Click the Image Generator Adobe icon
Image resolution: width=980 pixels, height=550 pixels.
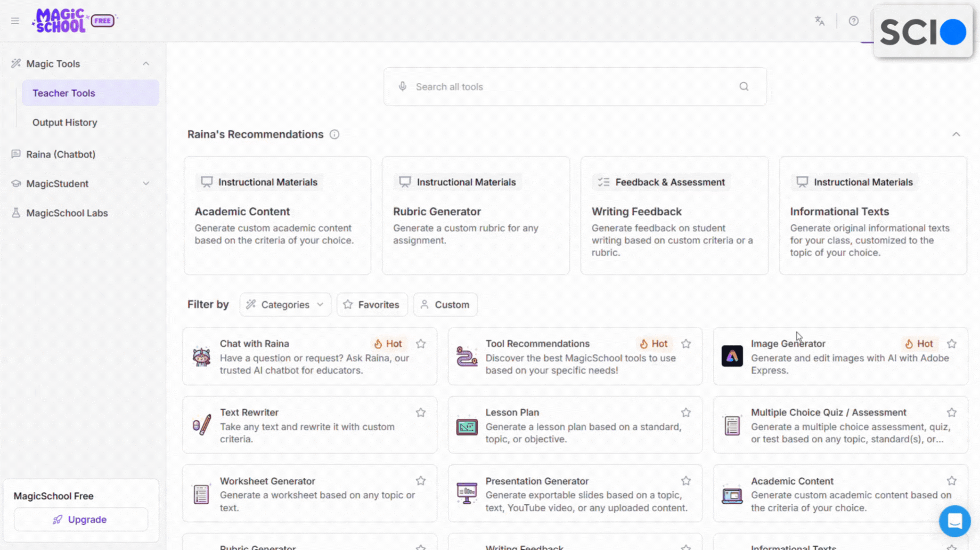732,356
